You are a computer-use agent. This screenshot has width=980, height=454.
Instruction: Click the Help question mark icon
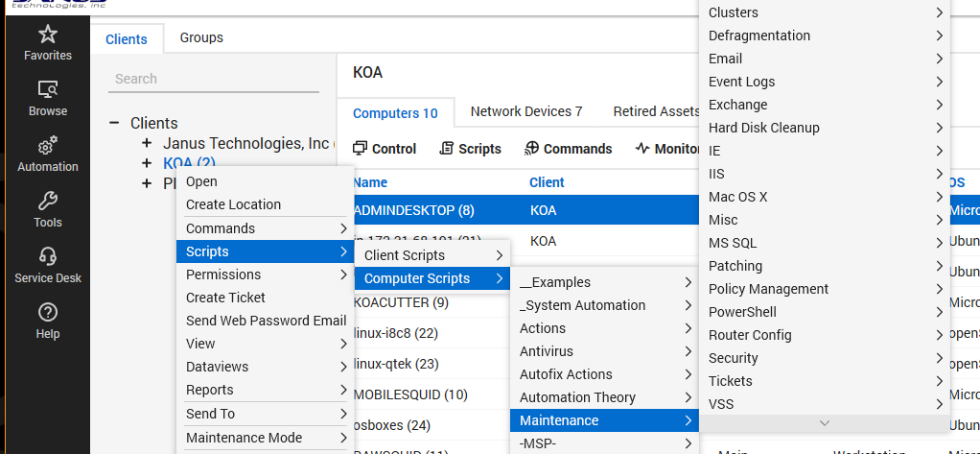[47, 313]
